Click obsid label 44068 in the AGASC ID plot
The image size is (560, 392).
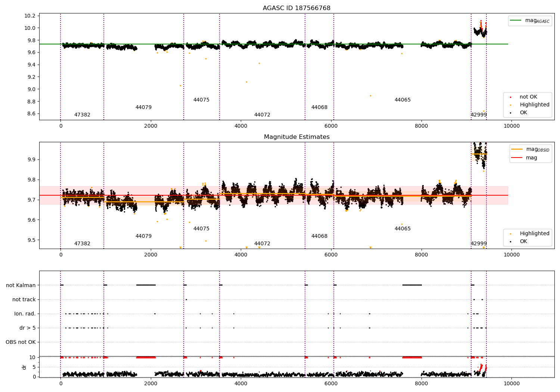(x=319, y=108)
